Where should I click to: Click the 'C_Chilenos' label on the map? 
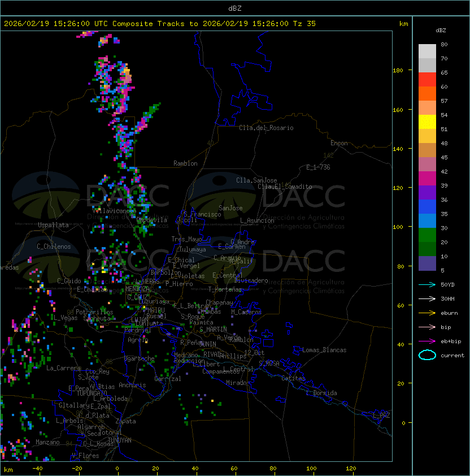click(x=54, y=246)
